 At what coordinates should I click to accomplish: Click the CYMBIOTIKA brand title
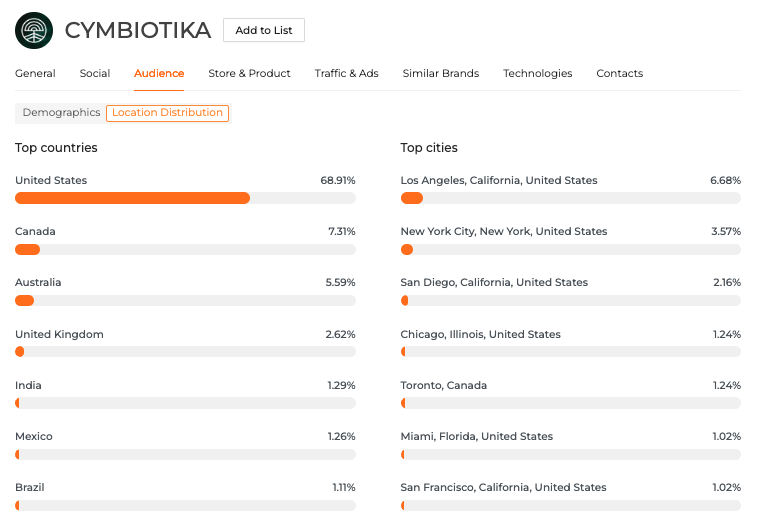138,30
